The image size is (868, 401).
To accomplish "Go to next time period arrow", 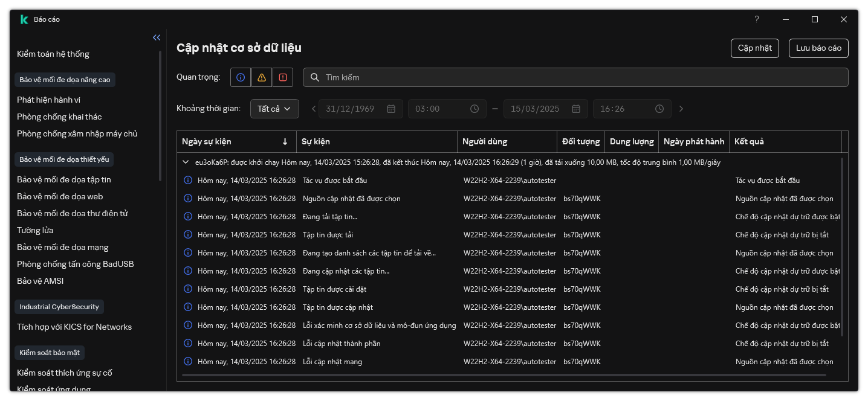I will click(681, 109).
